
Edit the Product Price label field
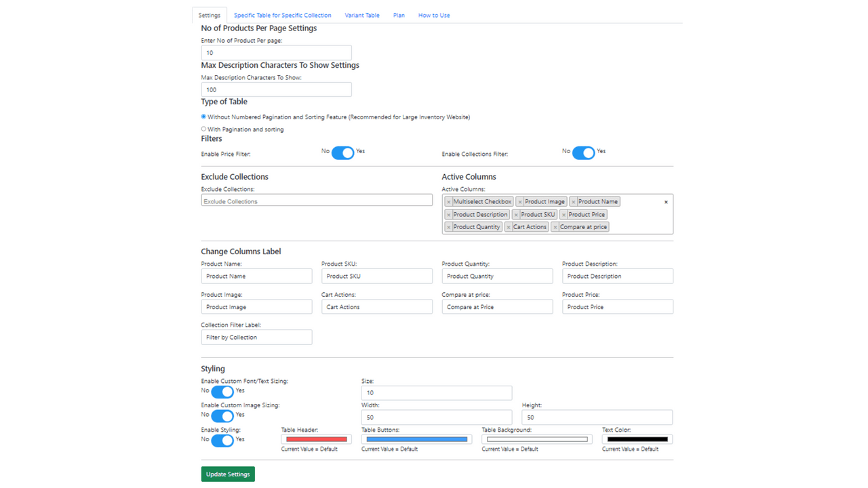618,307
